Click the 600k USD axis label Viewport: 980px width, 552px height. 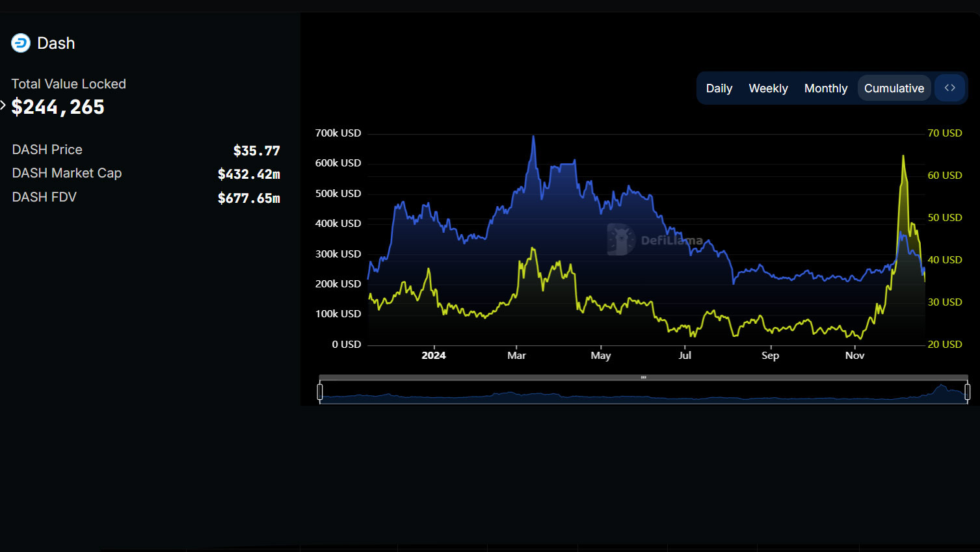(x=338, y=163)
